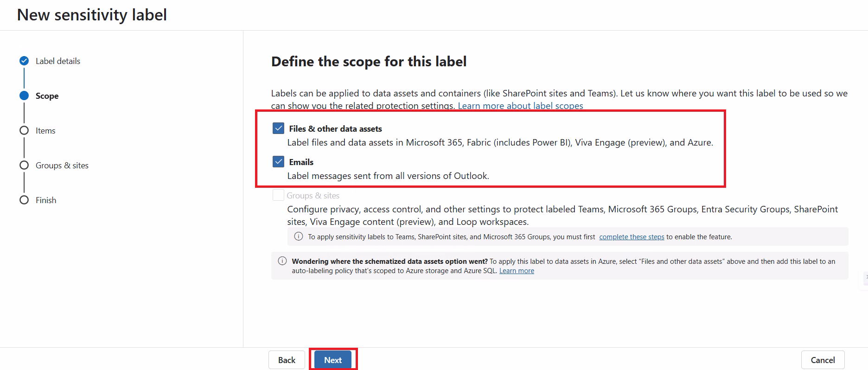Select the Scope step label
Image resolution: width=868 pixels, height=370 pixels.
click(47, 96)
